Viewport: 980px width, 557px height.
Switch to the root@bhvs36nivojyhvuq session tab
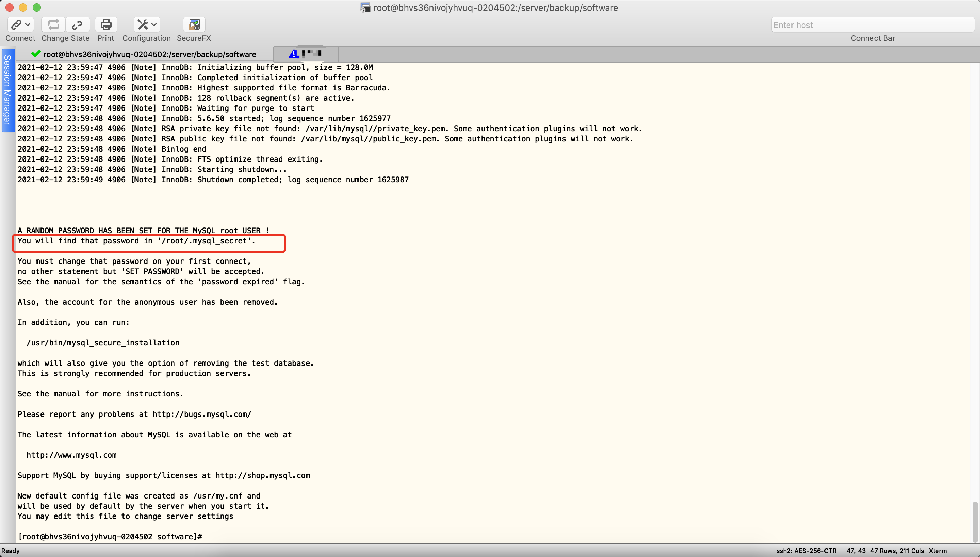pyautogui.click(x=149, y=54)
